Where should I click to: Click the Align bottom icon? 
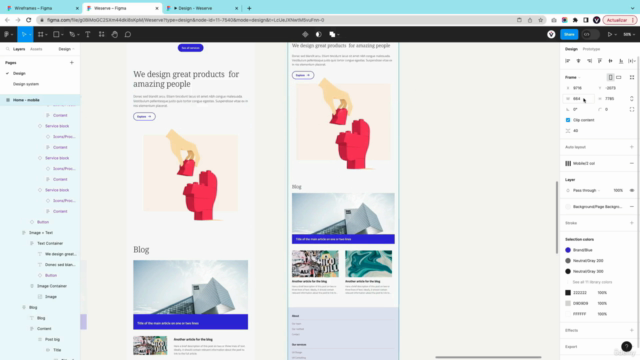pyautogui.click(x=621, y=61)
